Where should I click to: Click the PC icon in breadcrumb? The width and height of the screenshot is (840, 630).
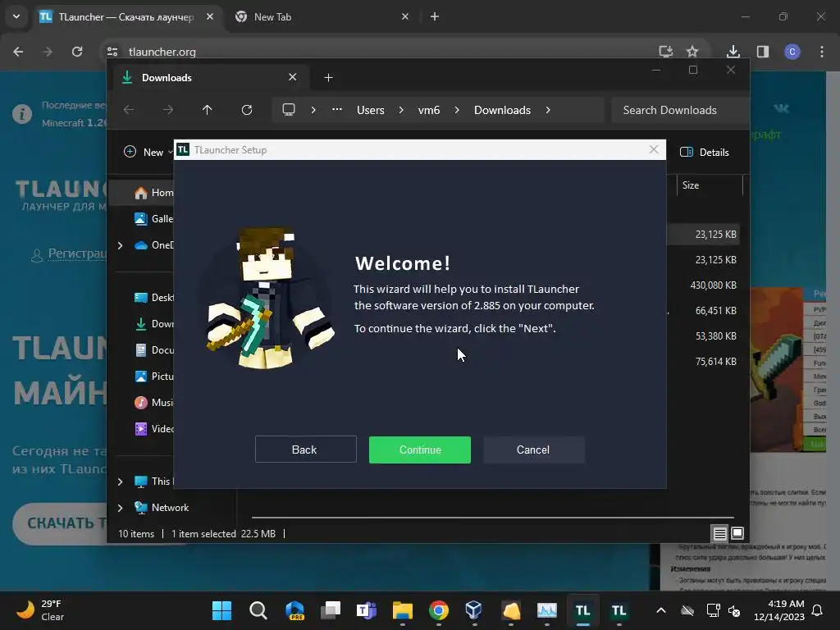coord(289,110)
